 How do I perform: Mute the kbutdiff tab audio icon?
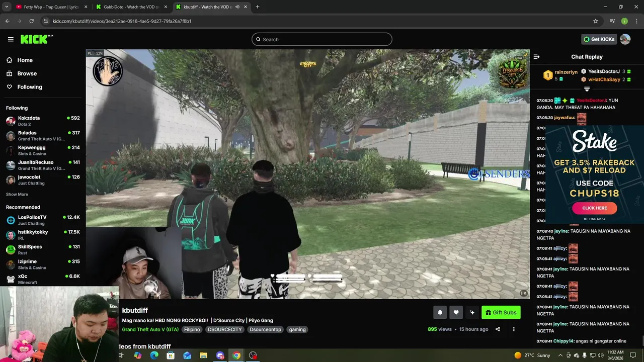click(236, 7)
